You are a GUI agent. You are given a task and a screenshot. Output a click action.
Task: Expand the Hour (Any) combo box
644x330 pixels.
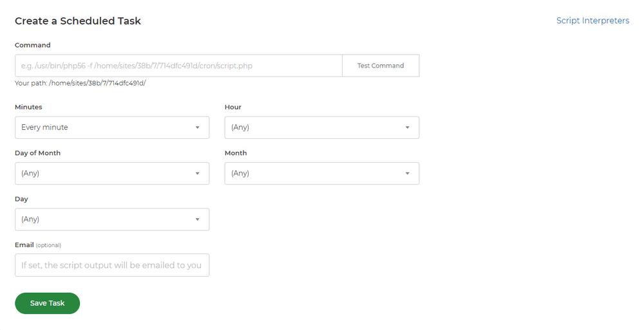coord(322,127)
